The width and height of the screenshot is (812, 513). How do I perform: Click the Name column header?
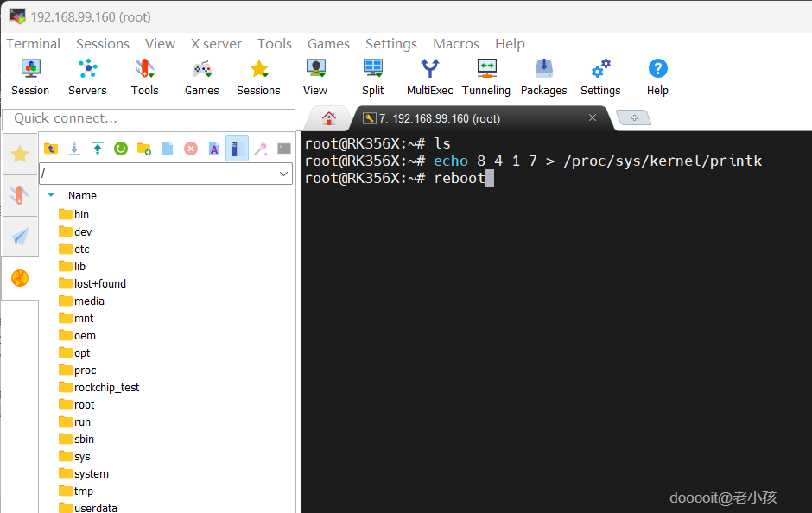82,196
